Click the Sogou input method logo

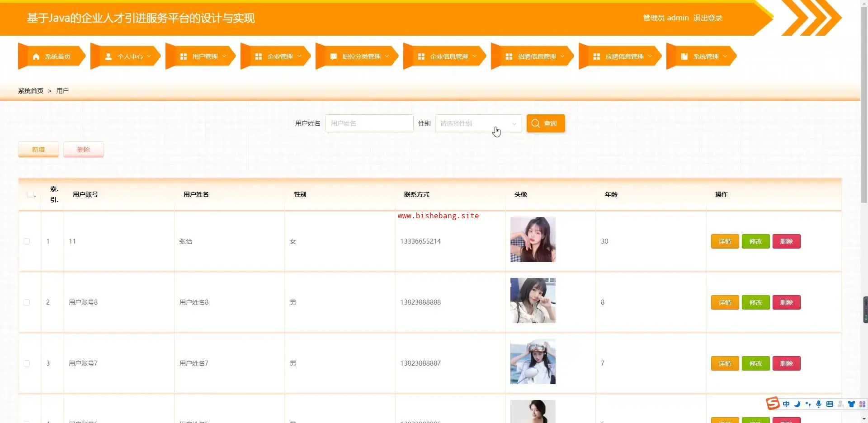772,403
